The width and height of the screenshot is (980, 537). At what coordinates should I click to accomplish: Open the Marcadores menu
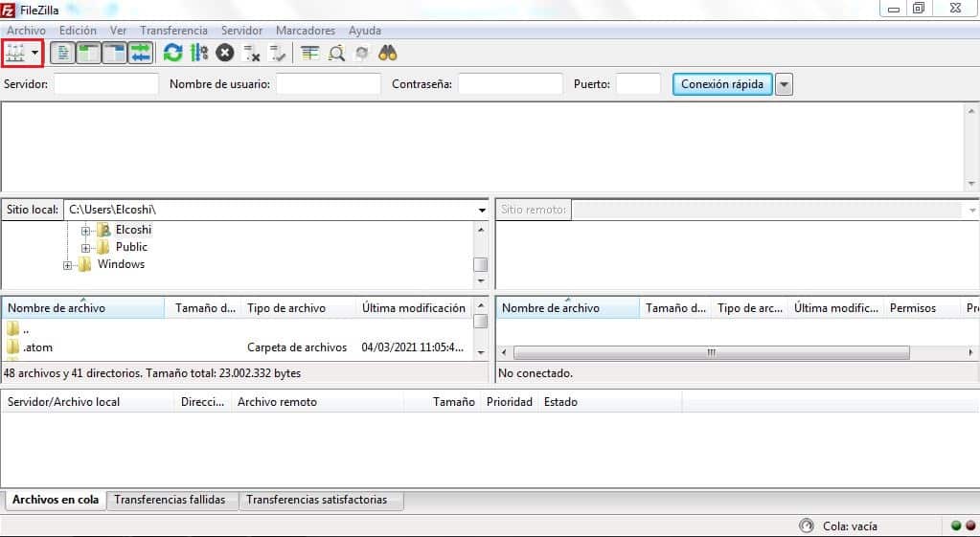point(306,30)
